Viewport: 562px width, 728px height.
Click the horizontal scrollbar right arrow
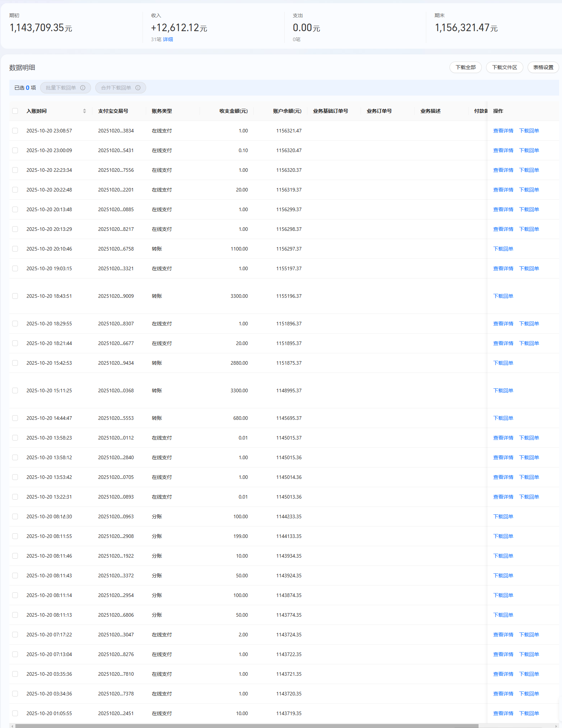[x=556, y=726]
